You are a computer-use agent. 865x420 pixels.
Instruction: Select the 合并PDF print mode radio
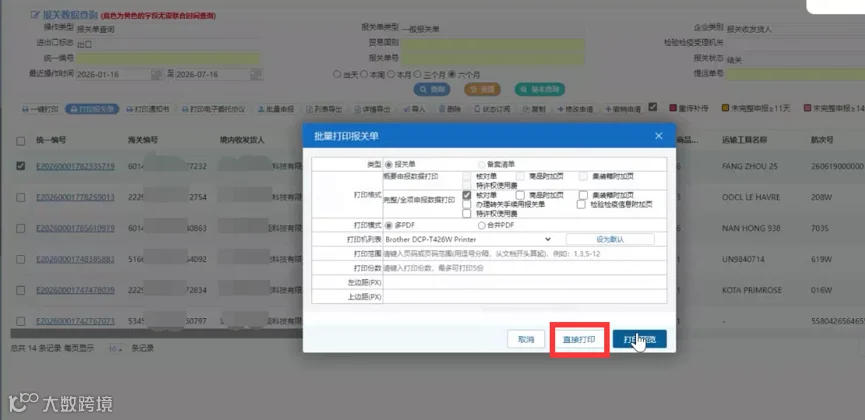tap(482, 225)
